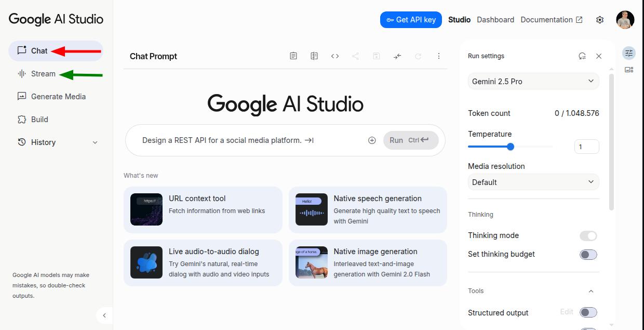
Task: Click the blue blob Live audio thumbnail
Action: click(146, 262)
